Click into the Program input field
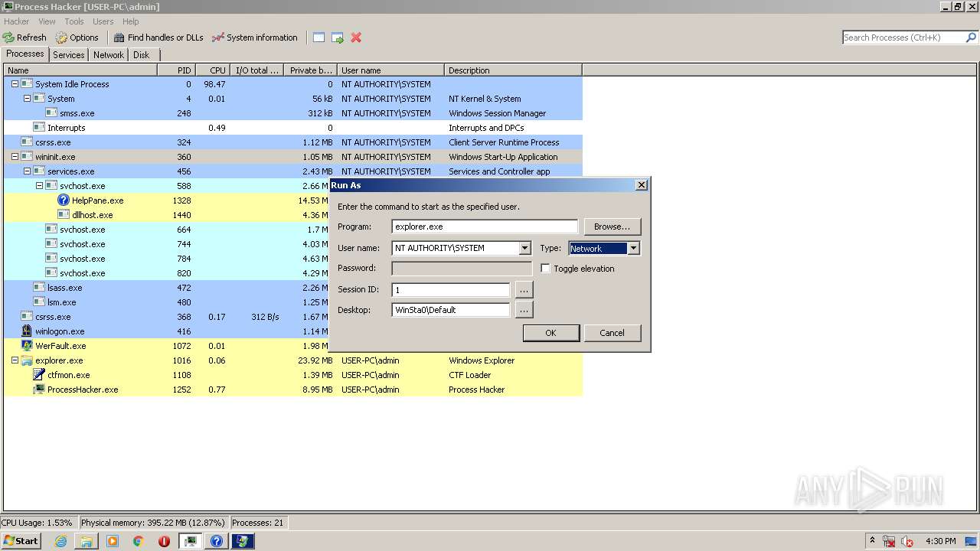The height and width of the screenshot is (551, 980). click(485, 227)
